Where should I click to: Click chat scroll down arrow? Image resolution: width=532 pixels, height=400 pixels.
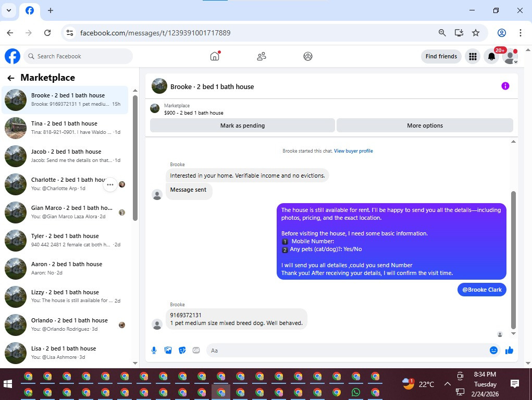pyautogui.click(x=513, y=333)
